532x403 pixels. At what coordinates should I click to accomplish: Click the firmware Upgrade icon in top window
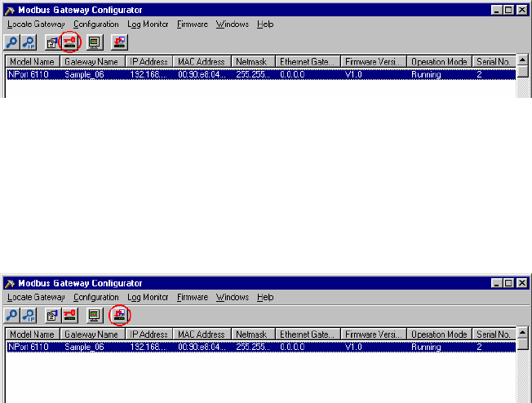pyautogui.click(x=119, y=42)
